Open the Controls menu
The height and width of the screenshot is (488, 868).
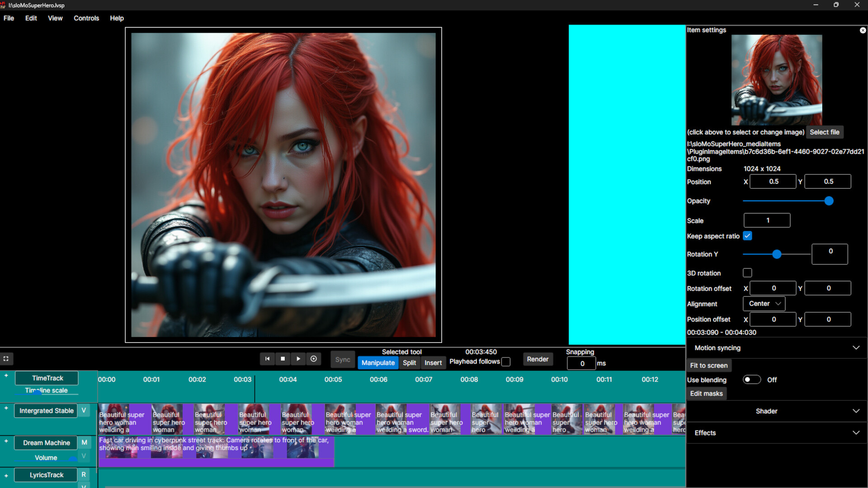(86, 18)
